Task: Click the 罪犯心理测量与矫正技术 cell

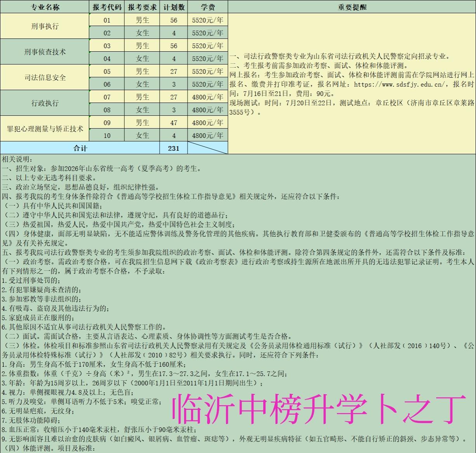Action: (x=45, y=129)
